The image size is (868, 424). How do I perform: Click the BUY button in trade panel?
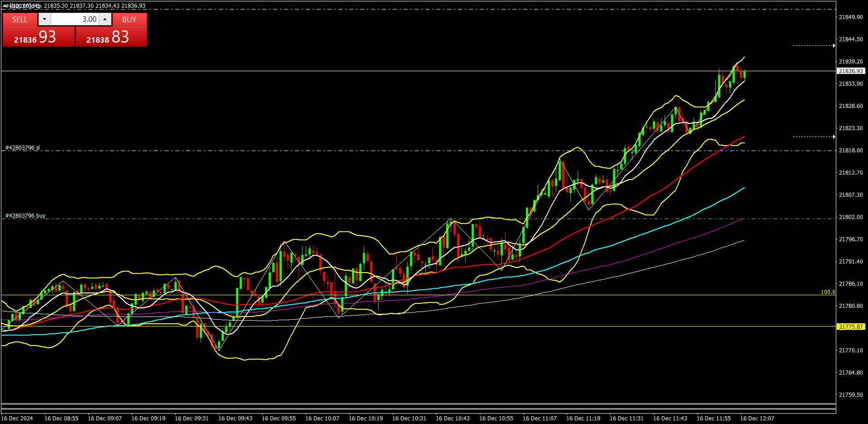pos(129,19)
